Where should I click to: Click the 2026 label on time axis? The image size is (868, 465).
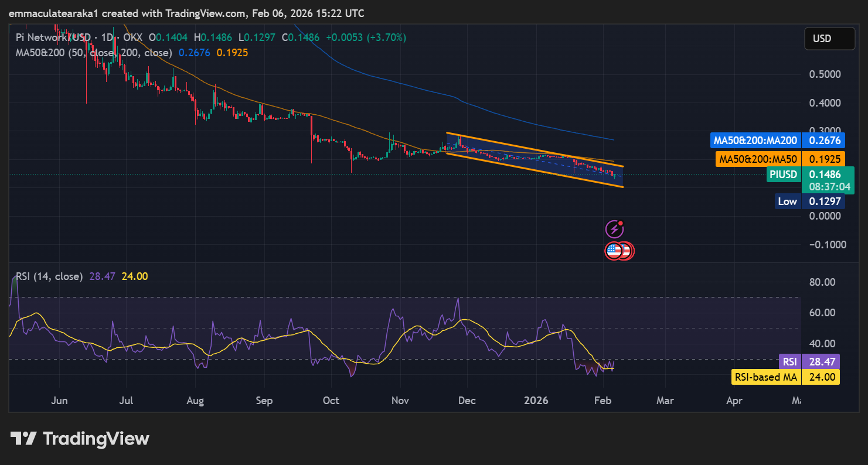coord(536,401)
